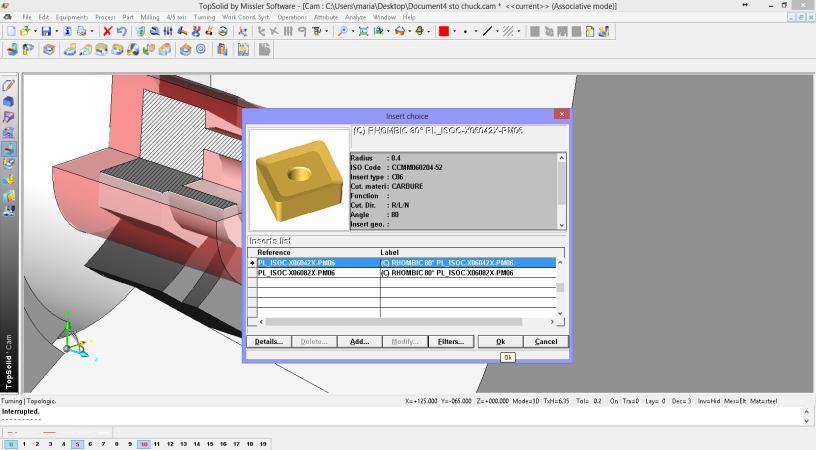Click the TopSolid logo icon left of File
816x450 pixels.
[x=7, y=17]
